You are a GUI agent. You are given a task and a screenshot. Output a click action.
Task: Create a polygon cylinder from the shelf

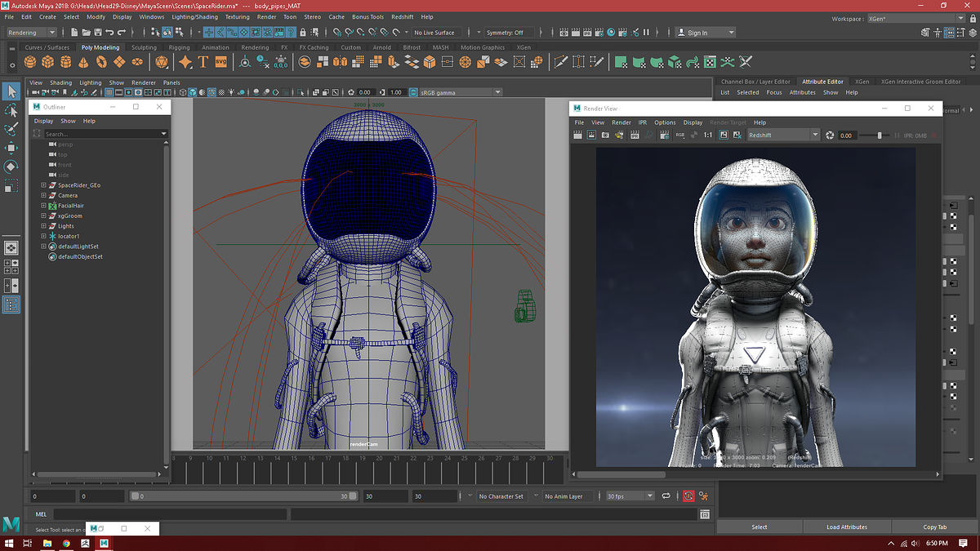[68, 62]
